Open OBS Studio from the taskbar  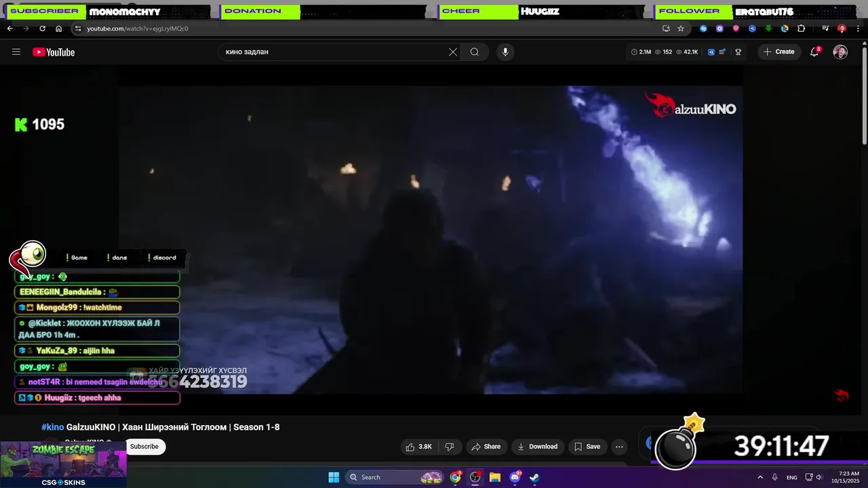click(475, 477)
